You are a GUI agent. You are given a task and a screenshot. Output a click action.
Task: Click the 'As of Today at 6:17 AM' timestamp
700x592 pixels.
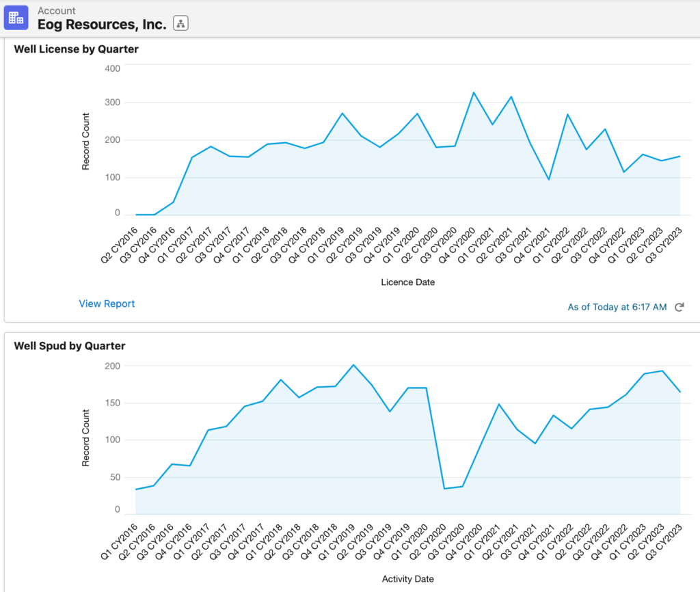point(617,308)
